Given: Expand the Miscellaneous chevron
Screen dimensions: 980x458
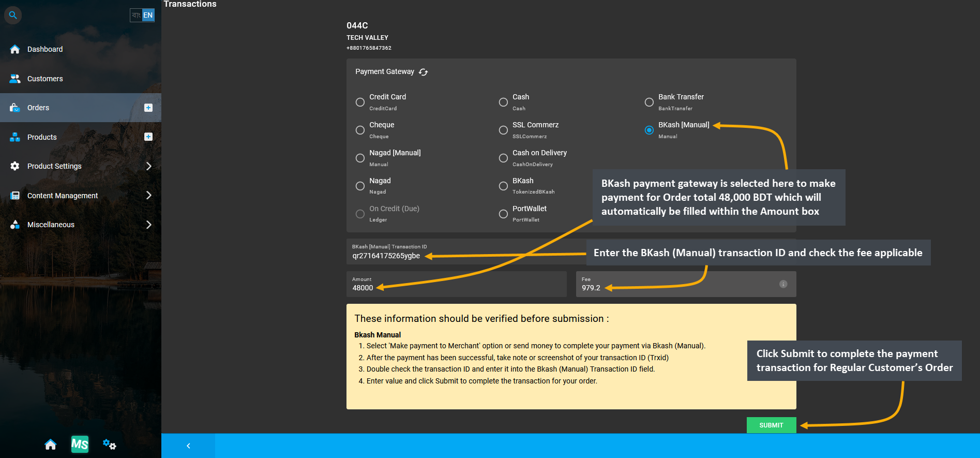Looking at the screenshot, I should click(149, 225).
